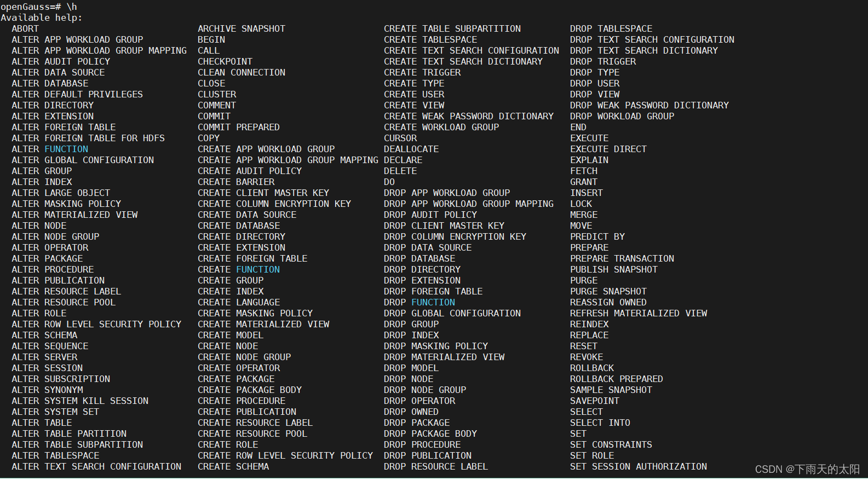The image size is (868, 480).
Task: Click 'DROP OWNED' entry
Action: coord(411,412)
